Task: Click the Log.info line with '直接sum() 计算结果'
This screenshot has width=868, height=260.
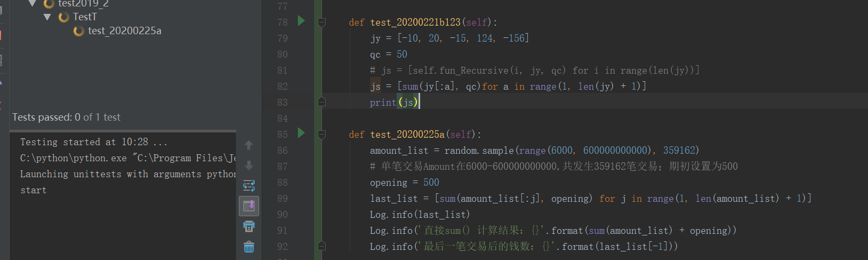Action: (553, 231)
